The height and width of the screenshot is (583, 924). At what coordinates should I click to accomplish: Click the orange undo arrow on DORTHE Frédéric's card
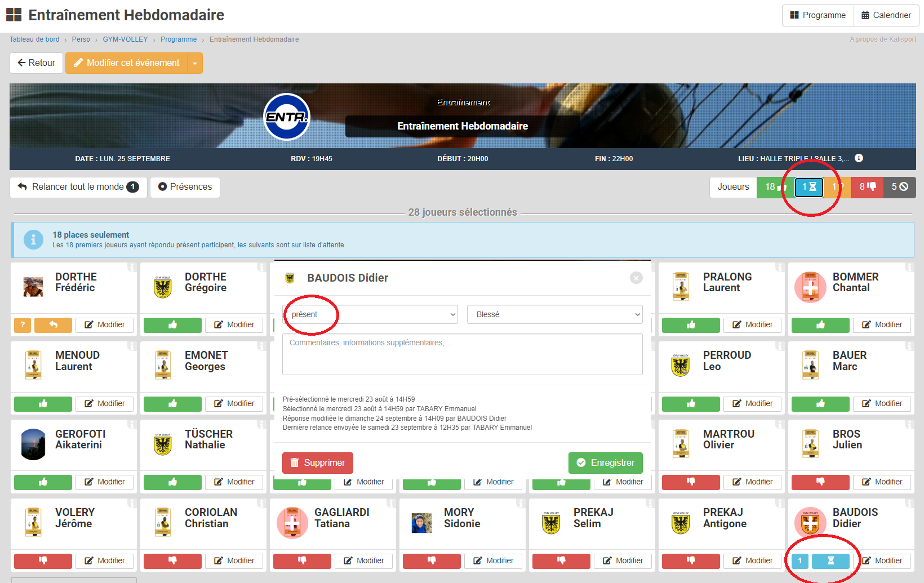coord(53,325)
